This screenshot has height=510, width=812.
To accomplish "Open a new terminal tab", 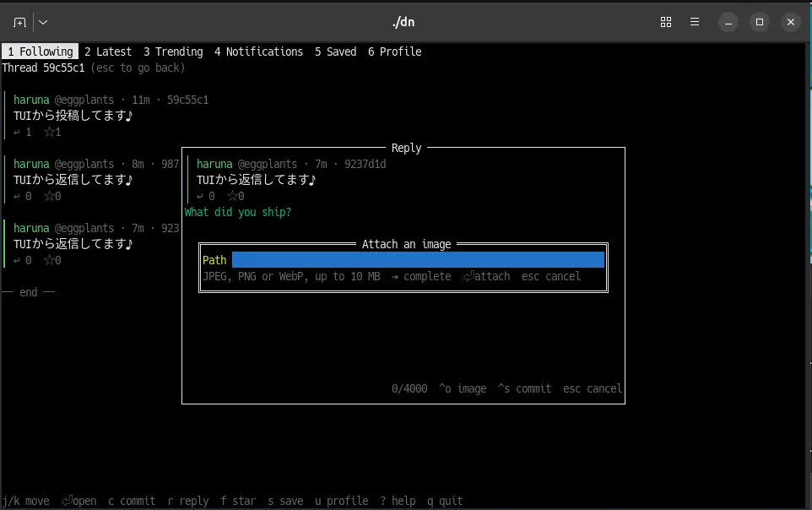I will point(19,22).
